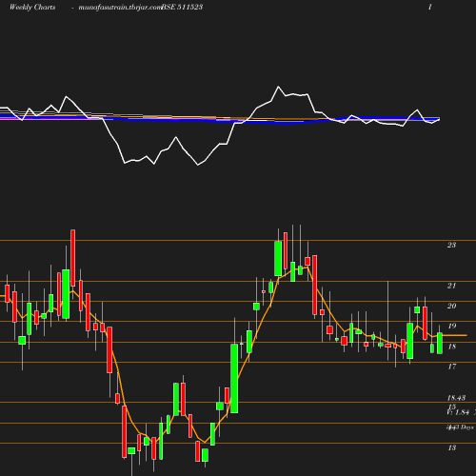The image size is (476, 476).
Task: Click the 19 price axis label
Action: [x=451, y=326]
